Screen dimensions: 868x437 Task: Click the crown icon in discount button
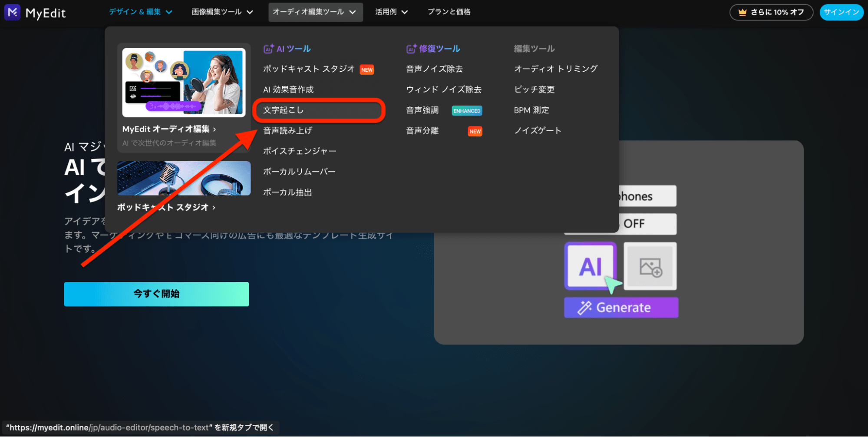743,12
